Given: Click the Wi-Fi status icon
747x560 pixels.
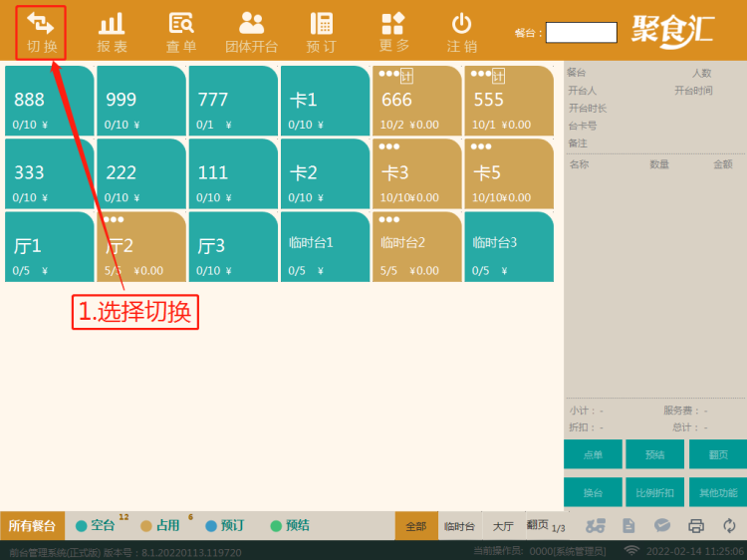Looking at the screenshot, I should click(631, 551).
